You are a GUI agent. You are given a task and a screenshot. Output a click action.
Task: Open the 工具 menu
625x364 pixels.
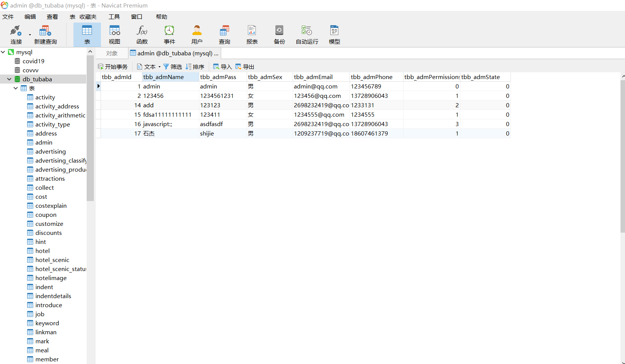click(114, 17)
